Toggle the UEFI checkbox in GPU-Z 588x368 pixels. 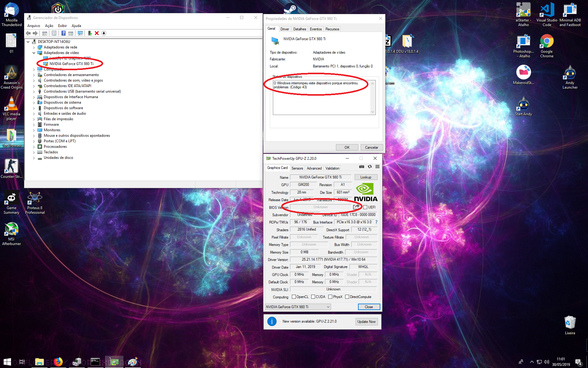click(x=365, y=207)
